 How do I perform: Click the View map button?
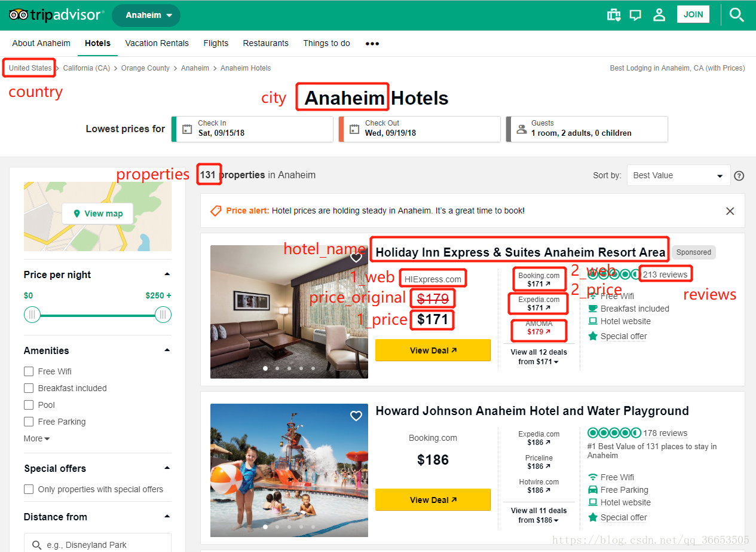click(97, 214)
